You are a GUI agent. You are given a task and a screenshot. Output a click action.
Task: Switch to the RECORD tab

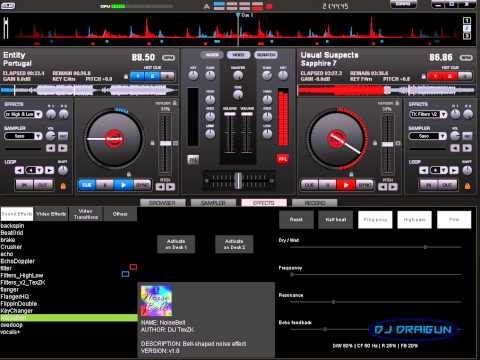point(315,203)
